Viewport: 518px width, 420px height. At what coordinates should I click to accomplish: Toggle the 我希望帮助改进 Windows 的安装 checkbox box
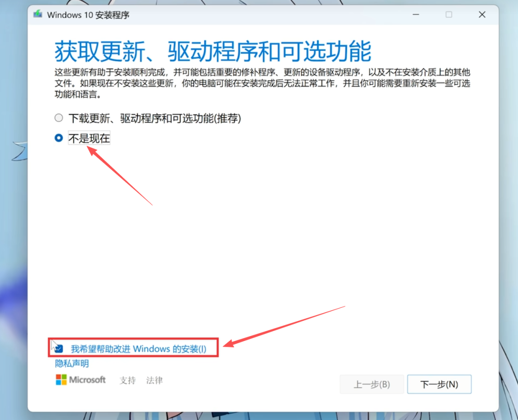pyautogui.click(x=59, y=349)
